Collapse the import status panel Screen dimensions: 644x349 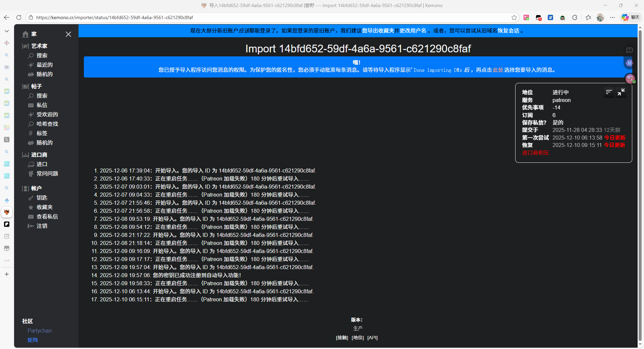[621, 92]
